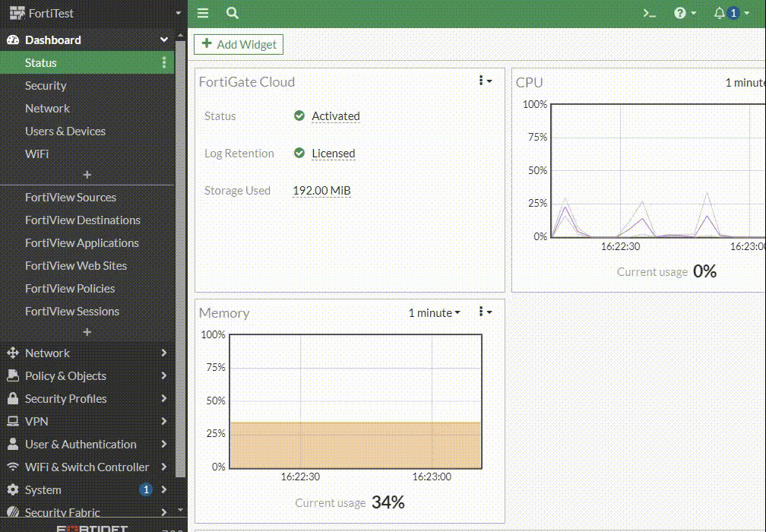Click the Storage Used label

(x=237, y=191)
